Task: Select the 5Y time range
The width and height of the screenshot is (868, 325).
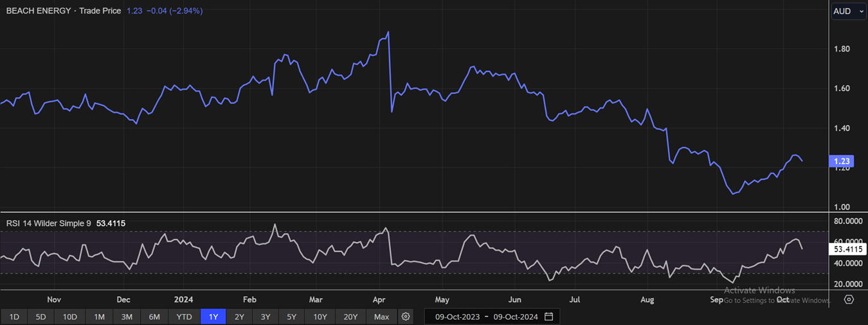Action: coord(291,317)
